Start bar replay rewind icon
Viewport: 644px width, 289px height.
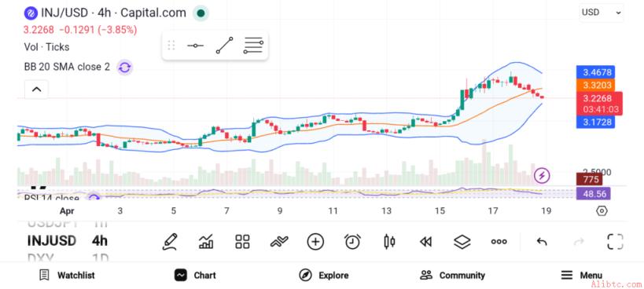click(425, 242)
